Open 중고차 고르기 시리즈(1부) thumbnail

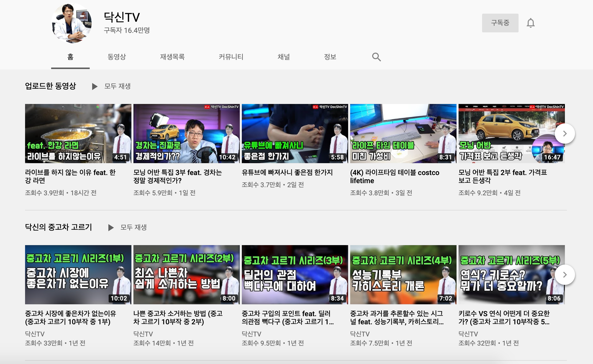coord(78,274)
